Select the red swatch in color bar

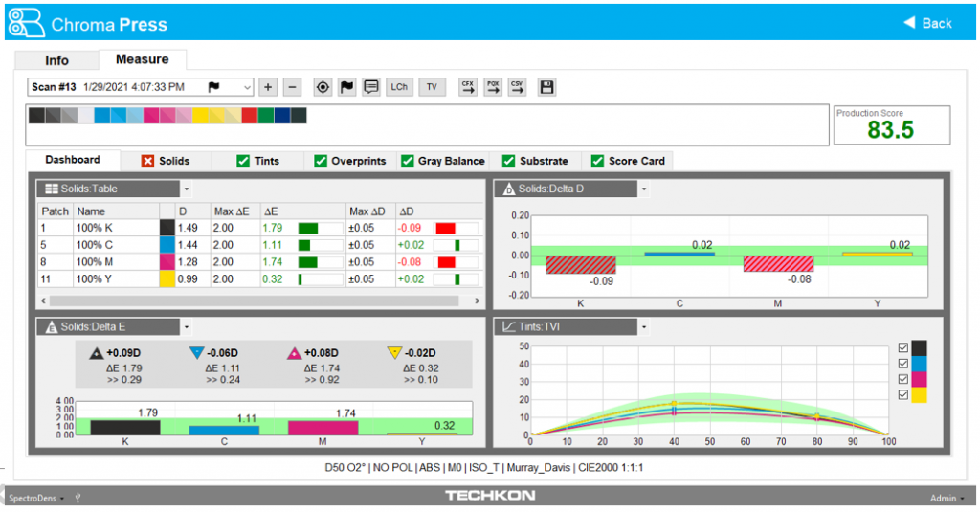coord(249,115)
